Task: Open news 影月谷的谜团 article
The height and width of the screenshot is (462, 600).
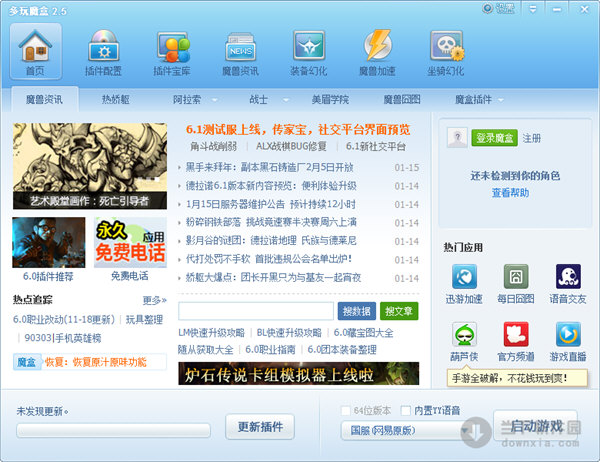Action: click(271, 241)
